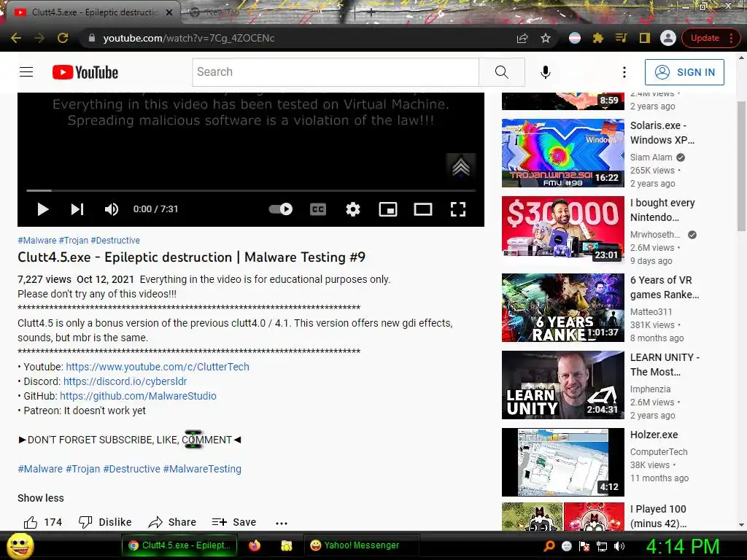Open LEARN UNITY video title
Image resolution: width=747 pixels, height=560 pixels.
pyautogui.click(x=665, y=365)
